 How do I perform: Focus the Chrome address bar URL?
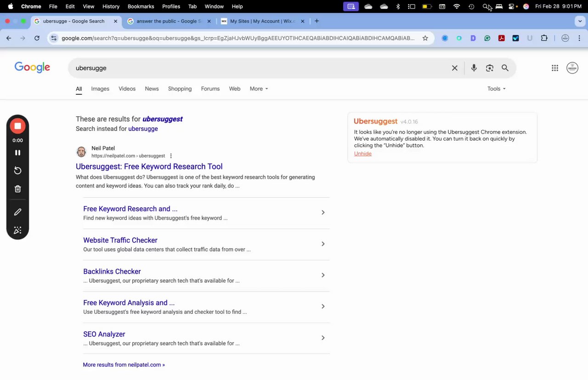(238, 38)
